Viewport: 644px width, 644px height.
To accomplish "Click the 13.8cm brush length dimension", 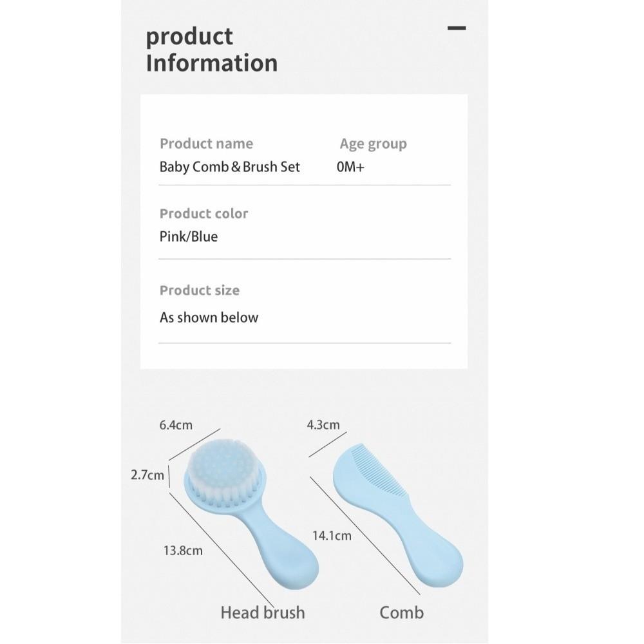I will [x=183, y=550].
